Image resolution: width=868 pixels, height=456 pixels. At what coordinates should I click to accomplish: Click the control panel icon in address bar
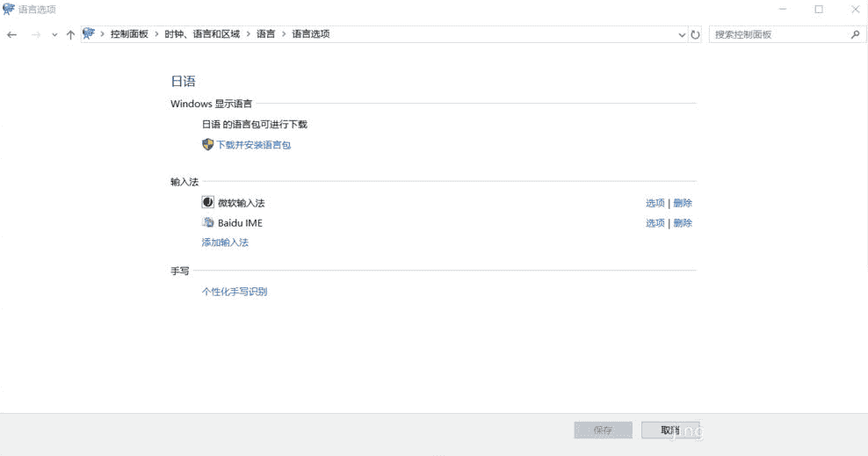point(89,33)
